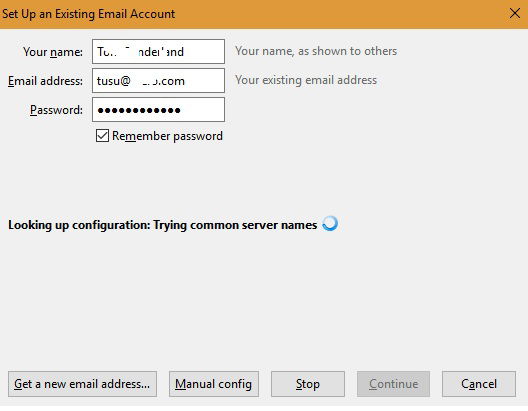Switch to Manual config
The height and width of the screenshot is (411, 528).
(214, 384)
